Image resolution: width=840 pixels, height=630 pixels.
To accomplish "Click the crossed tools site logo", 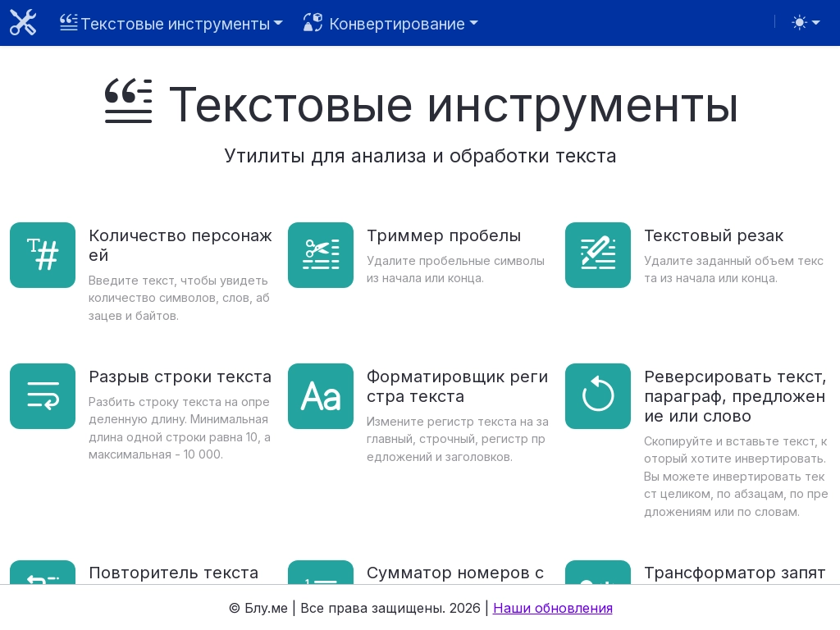I will tap(23, 23).
